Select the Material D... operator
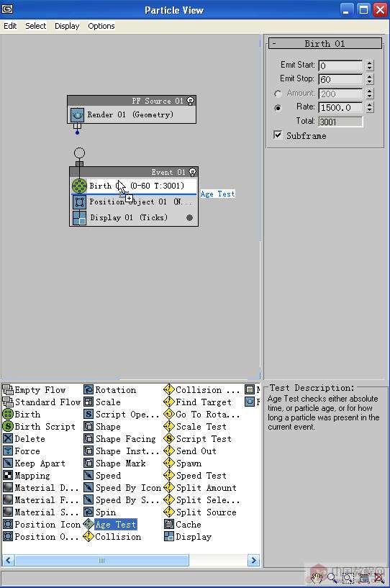390x588 pixels. [40, 488]
